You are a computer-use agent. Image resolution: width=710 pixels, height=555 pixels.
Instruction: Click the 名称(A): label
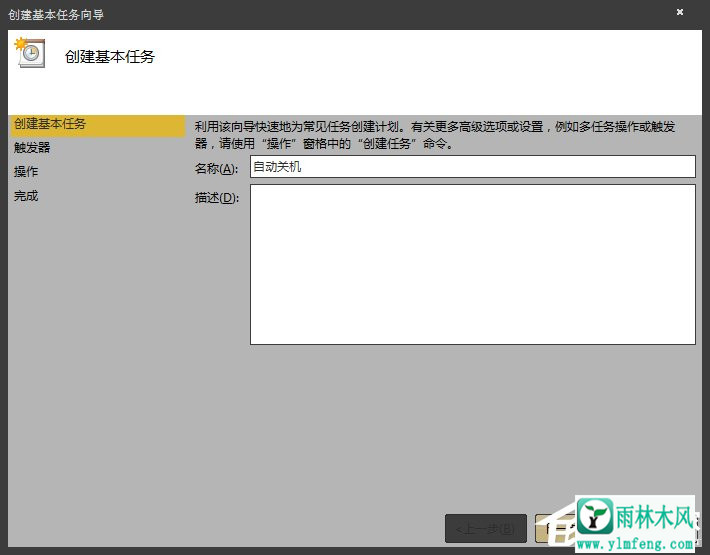pos(216,169)
